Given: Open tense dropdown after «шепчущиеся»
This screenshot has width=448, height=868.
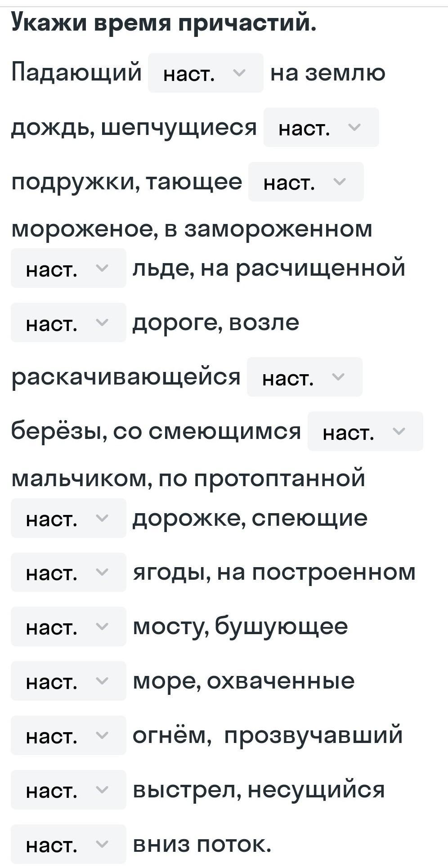Looking at the screenshot, I should click(x=321, y=128).
